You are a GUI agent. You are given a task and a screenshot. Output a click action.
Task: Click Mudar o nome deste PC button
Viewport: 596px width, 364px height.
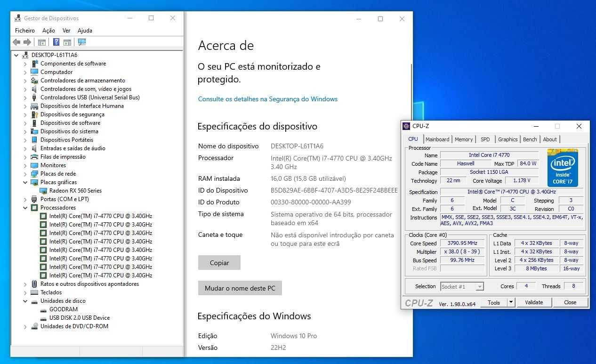click(x=240, y=288)
